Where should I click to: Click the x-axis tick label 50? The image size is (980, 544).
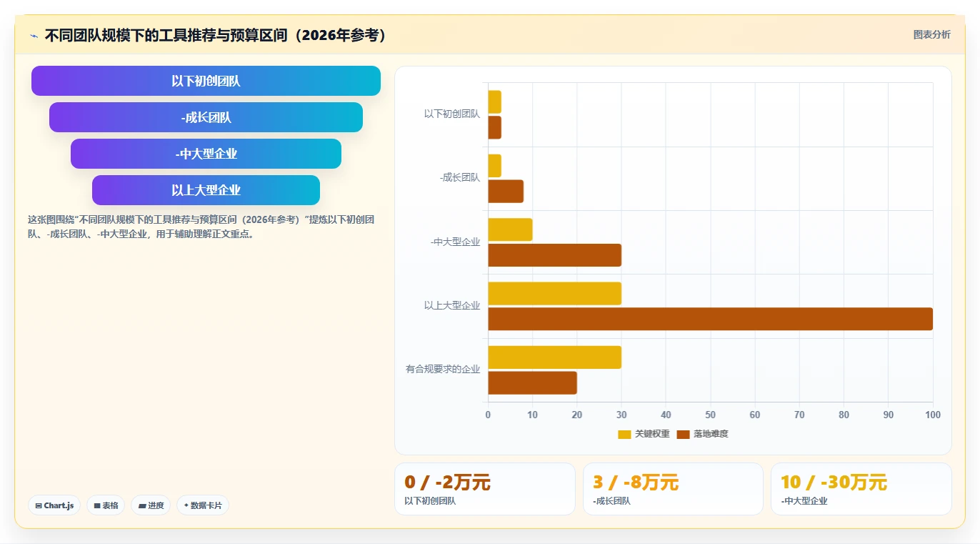click(710, 415)
